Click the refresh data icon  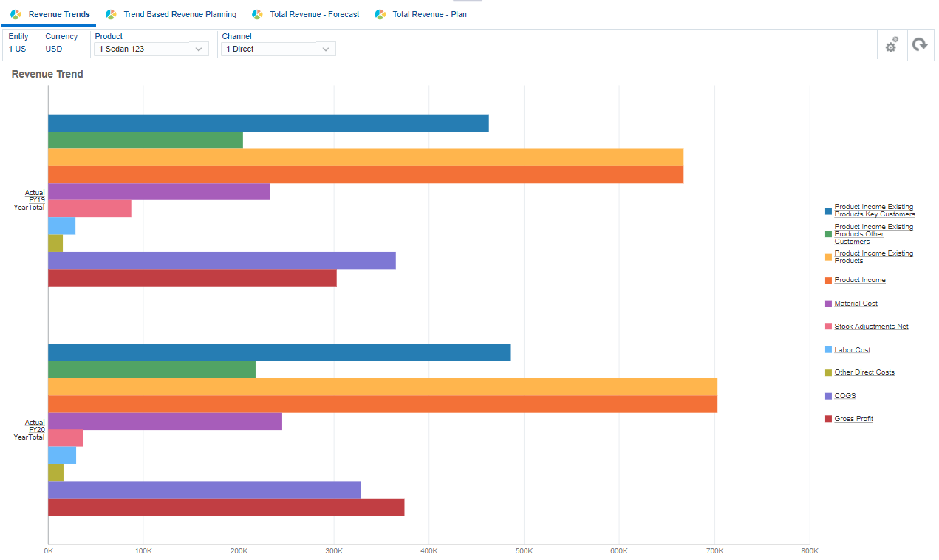click(x=920, y=45)
